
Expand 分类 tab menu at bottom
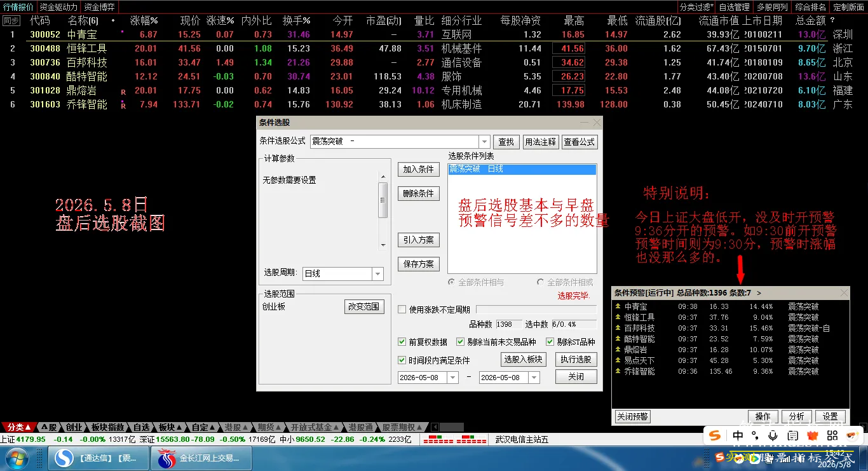click(20, 427)
